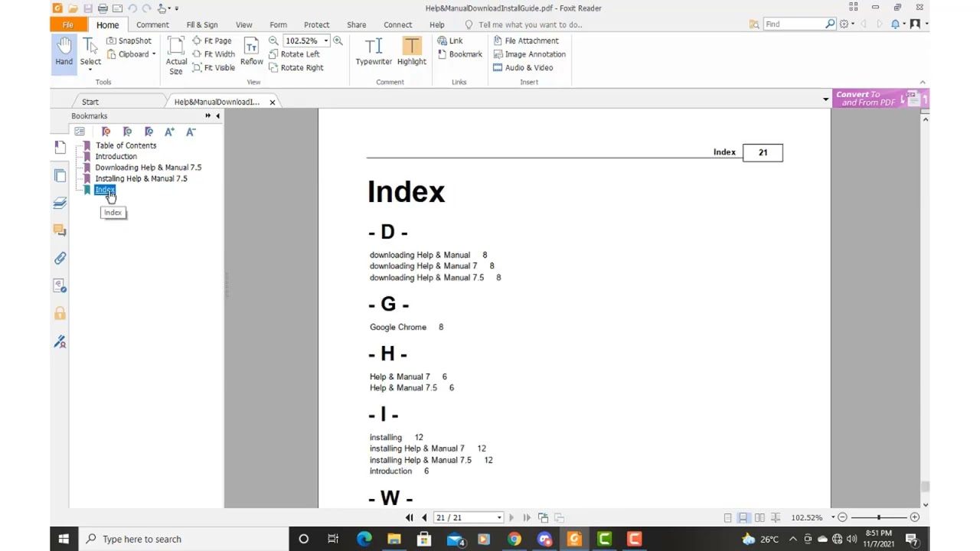The width and height of the screenshot is (980, 551).
Task: Open Google Chrome from the taskbar
Action: click(x=514, y=539)
